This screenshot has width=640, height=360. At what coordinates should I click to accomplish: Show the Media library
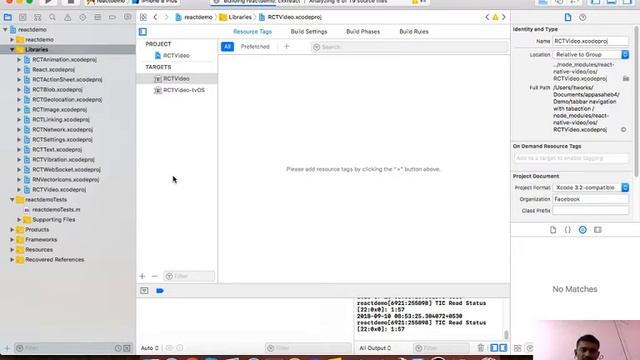pos(598,230)
